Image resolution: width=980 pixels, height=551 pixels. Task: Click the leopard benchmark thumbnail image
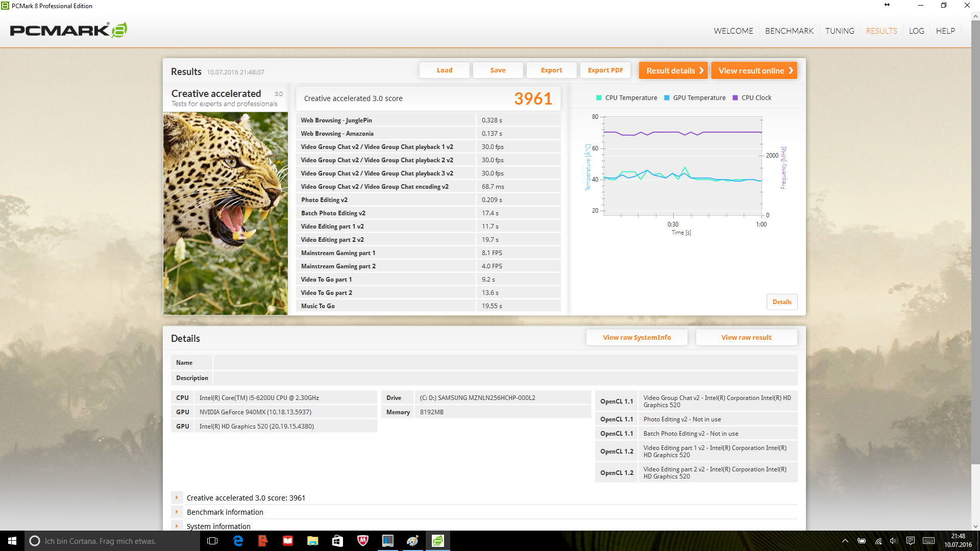[x=225, y=213]
